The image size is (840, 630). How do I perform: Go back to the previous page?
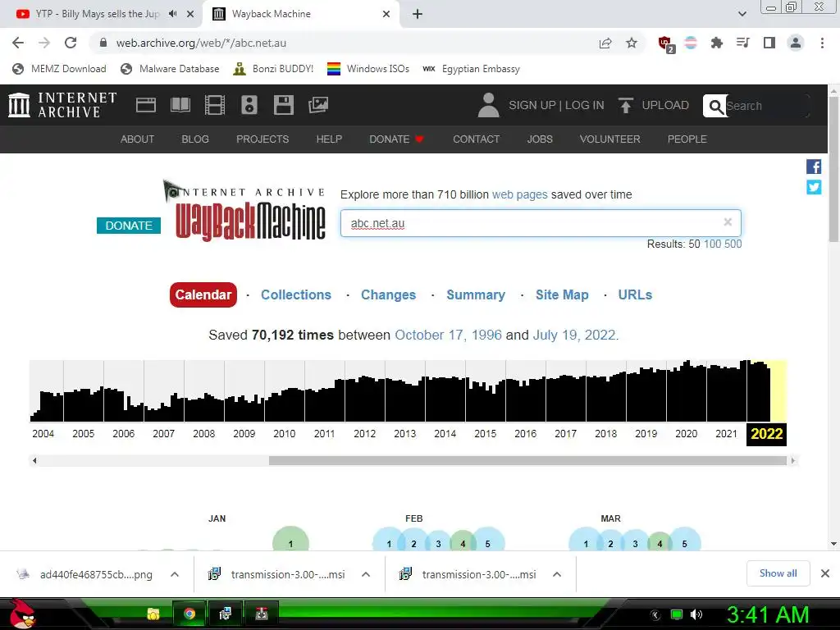pos(18,43)
